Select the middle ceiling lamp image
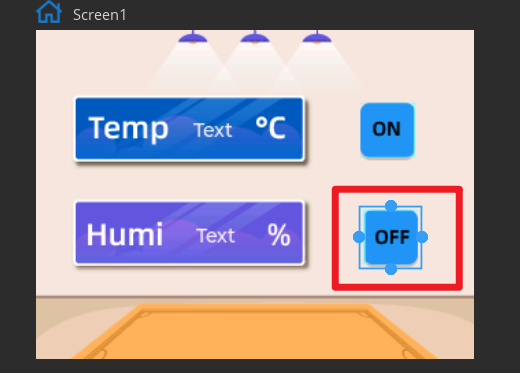This screenshot has width=520, height=373. [255, 37]
